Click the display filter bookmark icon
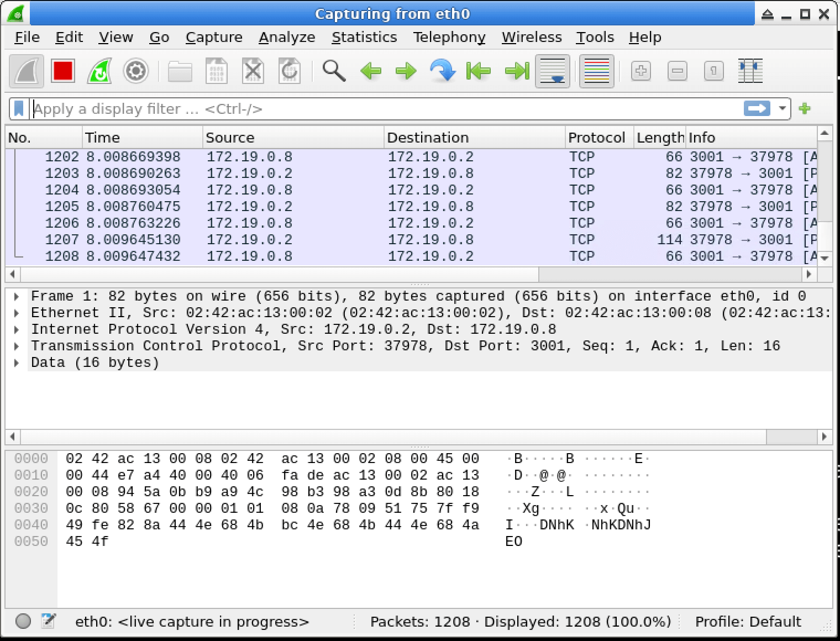 coord(19,109)
